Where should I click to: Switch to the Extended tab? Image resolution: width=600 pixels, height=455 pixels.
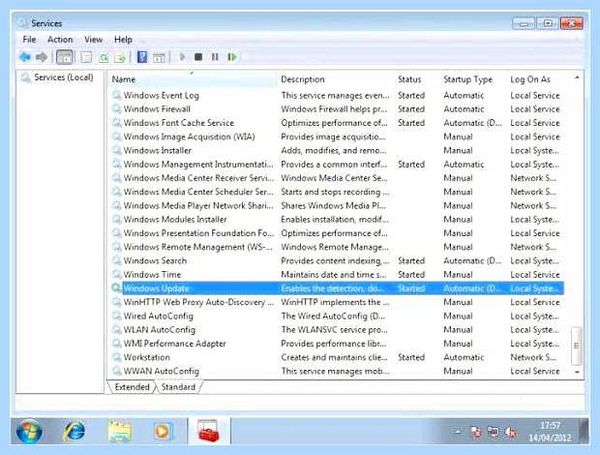coord(132,387)
